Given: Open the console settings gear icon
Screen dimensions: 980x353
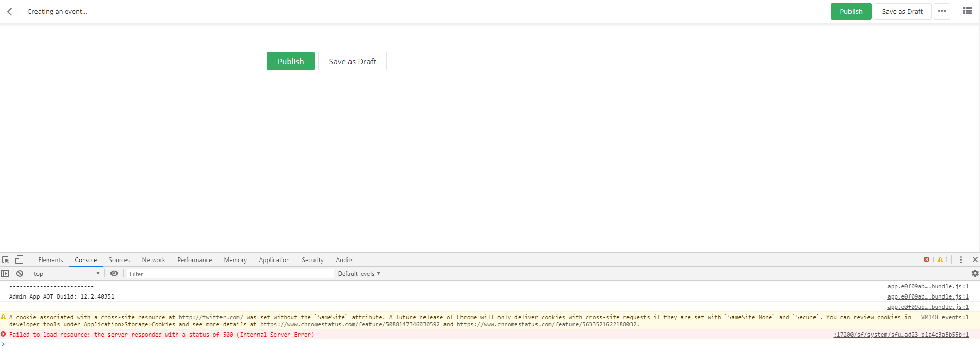Looking at the screenshot, I should click(975, 274).
